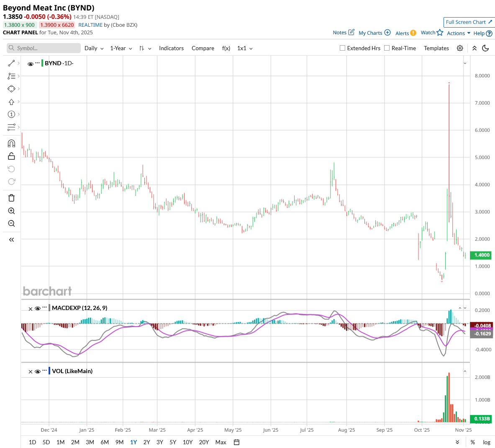Select the 6M range tab
The image size is (495, 448).
105,442
